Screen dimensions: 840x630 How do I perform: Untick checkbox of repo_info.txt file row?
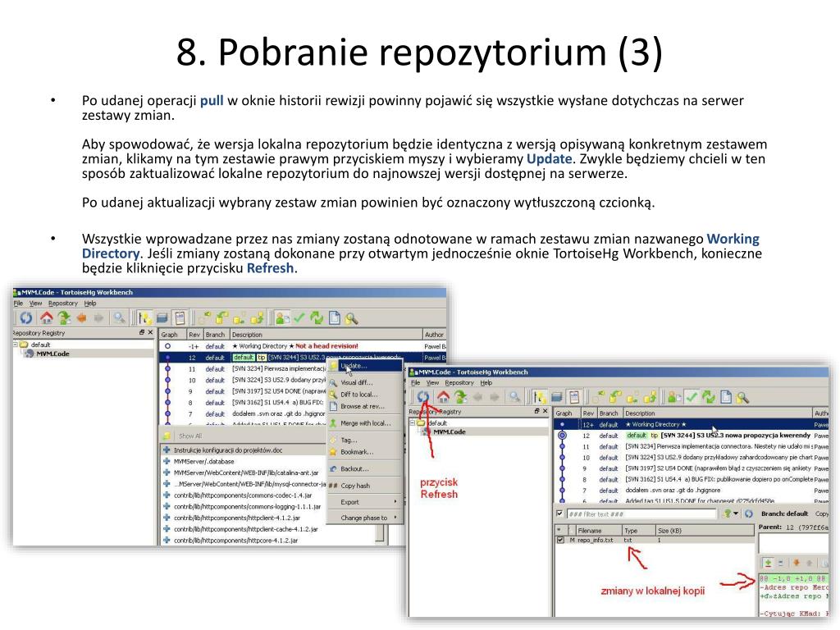pos(560,541)
